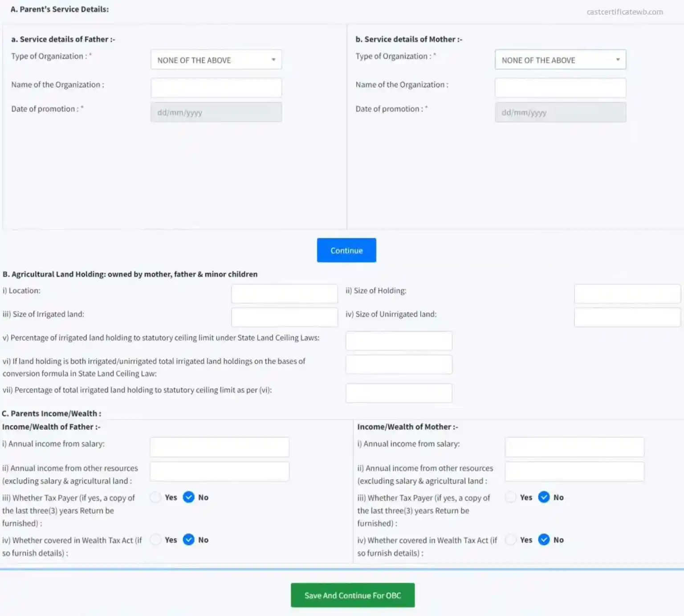Click Father's Annual income from salary field

coord(220,447)
